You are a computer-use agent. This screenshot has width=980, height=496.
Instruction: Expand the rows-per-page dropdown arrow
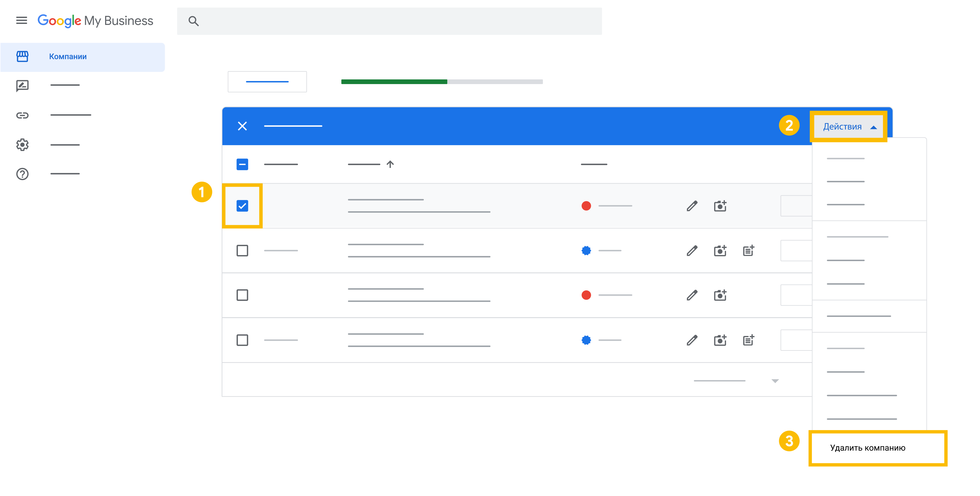pyautogui.click(x=775, y=381)
